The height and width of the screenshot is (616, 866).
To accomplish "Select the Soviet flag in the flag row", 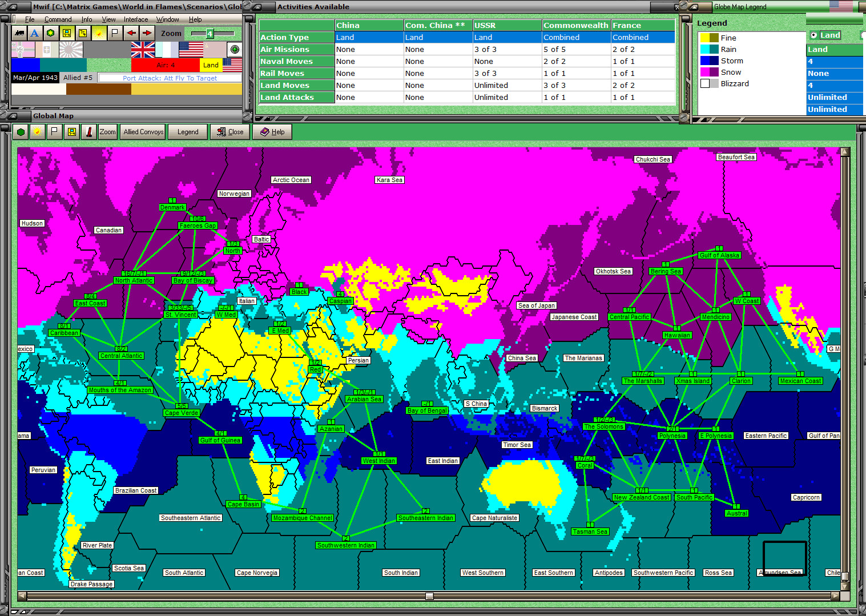I will click(215, 50).
